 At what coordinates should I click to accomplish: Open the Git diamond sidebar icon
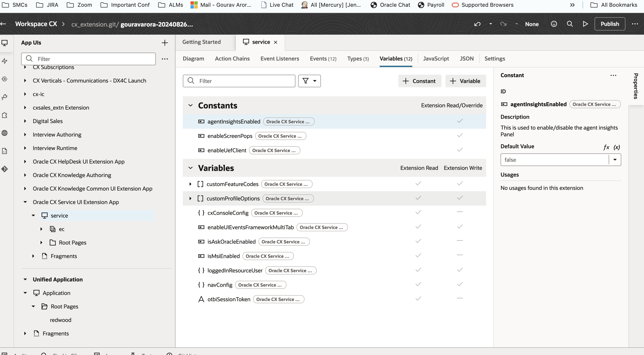pos(5,169)
